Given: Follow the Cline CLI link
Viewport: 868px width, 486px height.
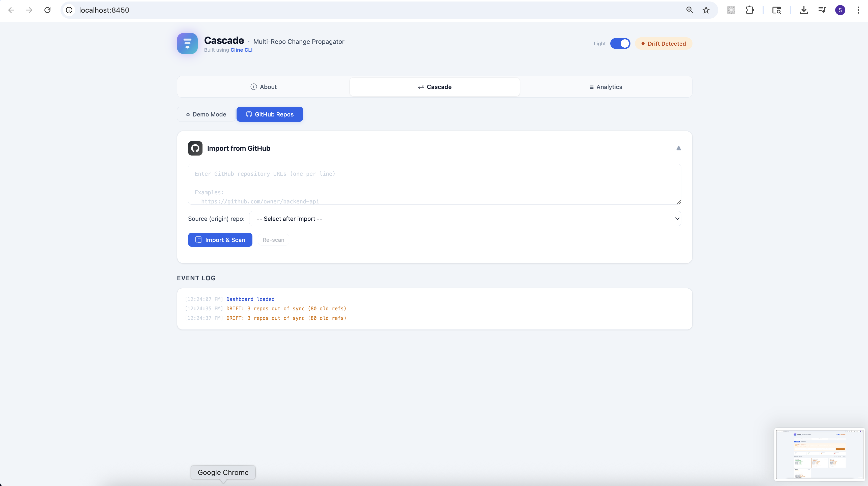Looking at the screenshot, I should point(241,50).
